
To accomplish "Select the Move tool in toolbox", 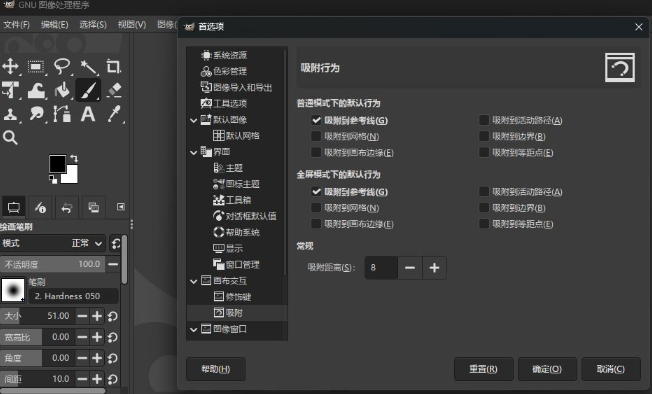I will click(10, 66).
